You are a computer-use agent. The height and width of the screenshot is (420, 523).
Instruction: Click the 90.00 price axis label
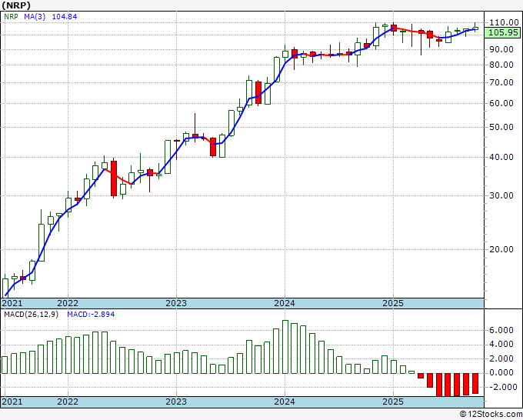coord(501,49)
